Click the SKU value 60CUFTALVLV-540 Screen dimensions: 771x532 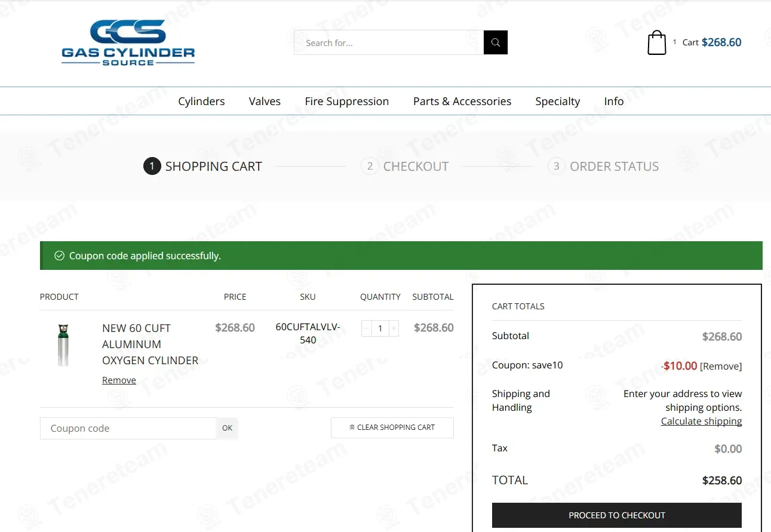[308, 333]
